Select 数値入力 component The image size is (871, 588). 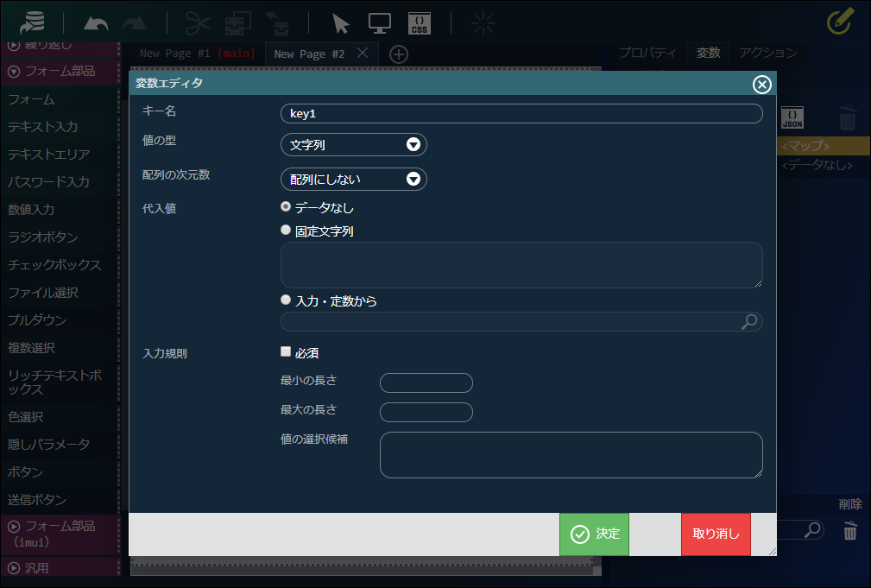(60, 210)
